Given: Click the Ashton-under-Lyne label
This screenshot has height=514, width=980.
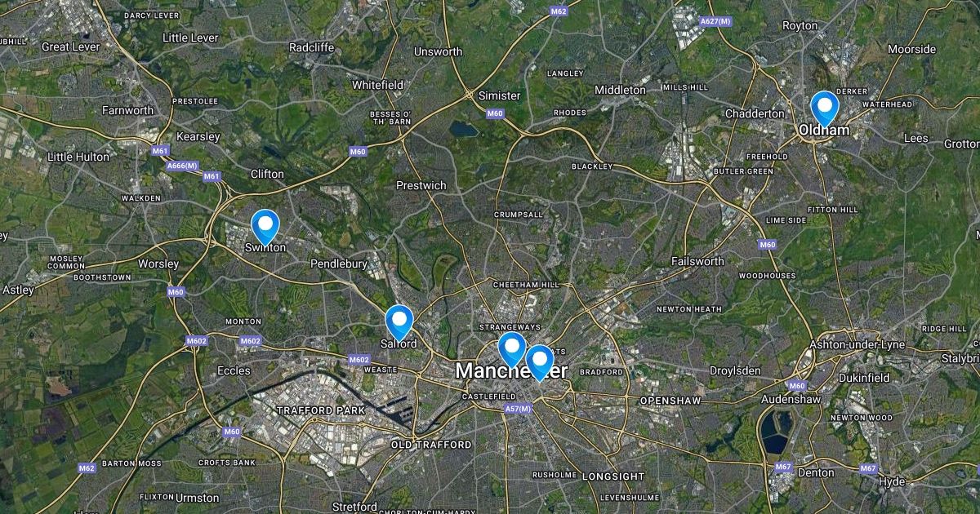Looking at the screenshot, I should click(x=857, y=345).
